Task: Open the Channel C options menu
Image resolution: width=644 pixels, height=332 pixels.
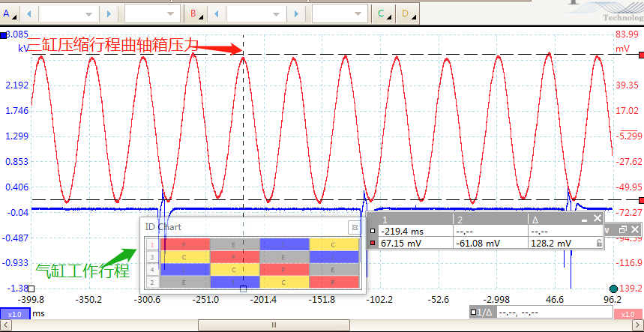Action: coord(383,13)
